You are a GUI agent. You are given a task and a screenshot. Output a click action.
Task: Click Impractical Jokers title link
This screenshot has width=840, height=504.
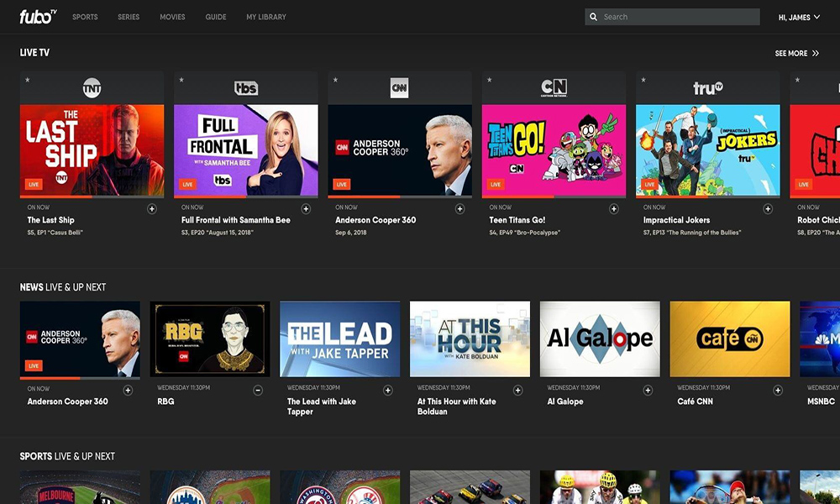click(676, 220)
